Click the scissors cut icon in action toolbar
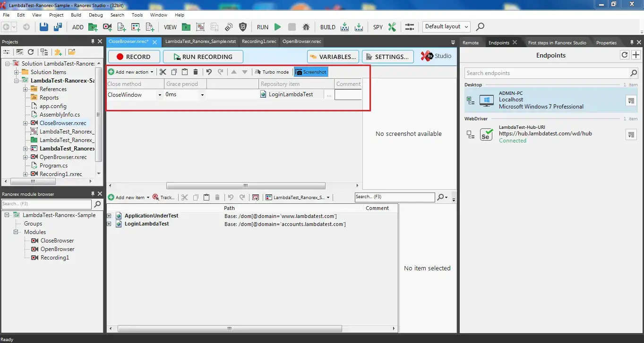644x343 pixels. pyautogui.click(x=163, y=72)
